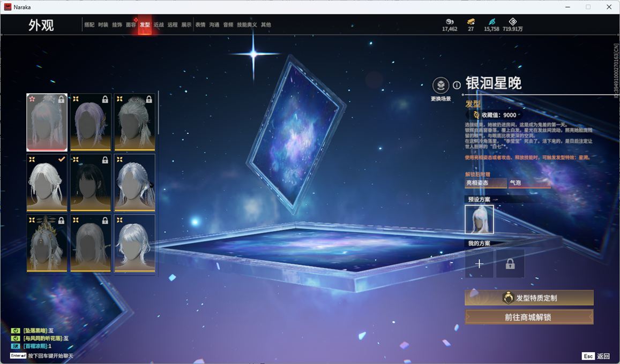Open the 表情 tab
The height and width of the screenshot is (364, 620).
tap(200, 25)
